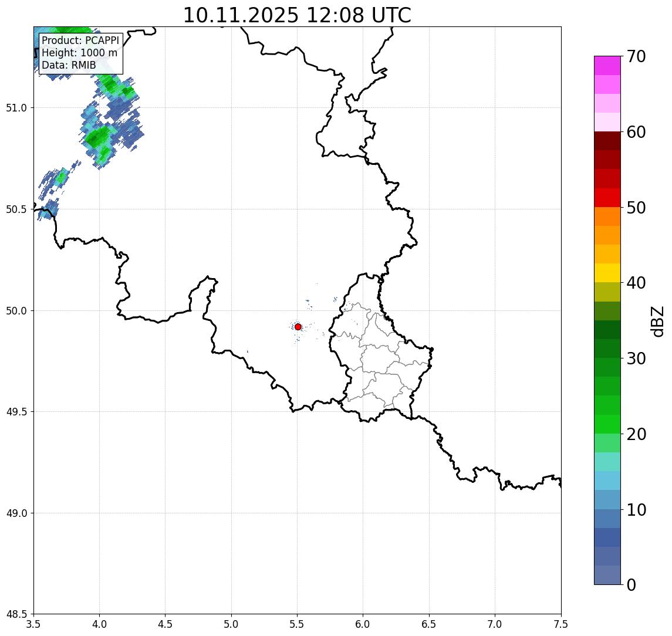672x636 pixels.
Task: Click the red radar location marker
Action: (x=298, y=327)
